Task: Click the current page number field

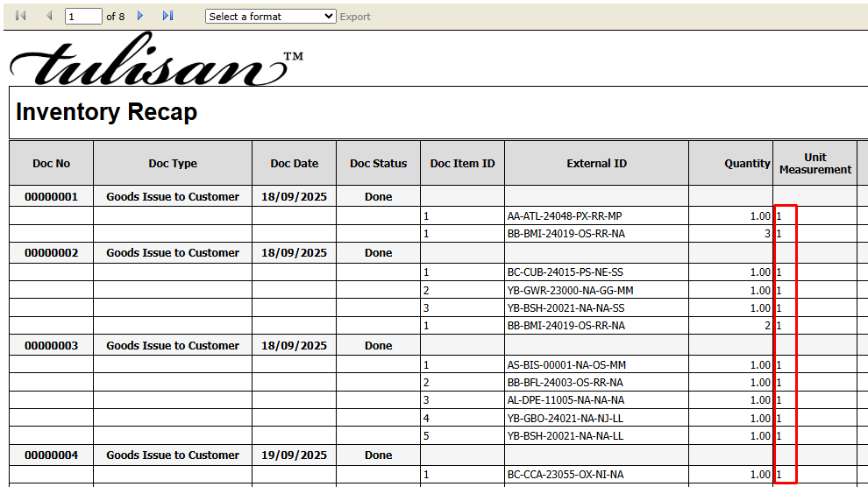Action: 83,17
